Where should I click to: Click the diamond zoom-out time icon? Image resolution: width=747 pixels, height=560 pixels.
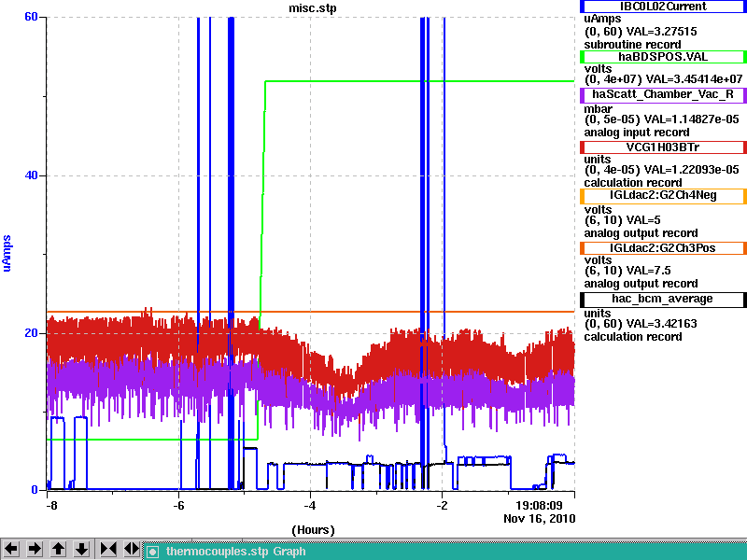coord(132,549)
